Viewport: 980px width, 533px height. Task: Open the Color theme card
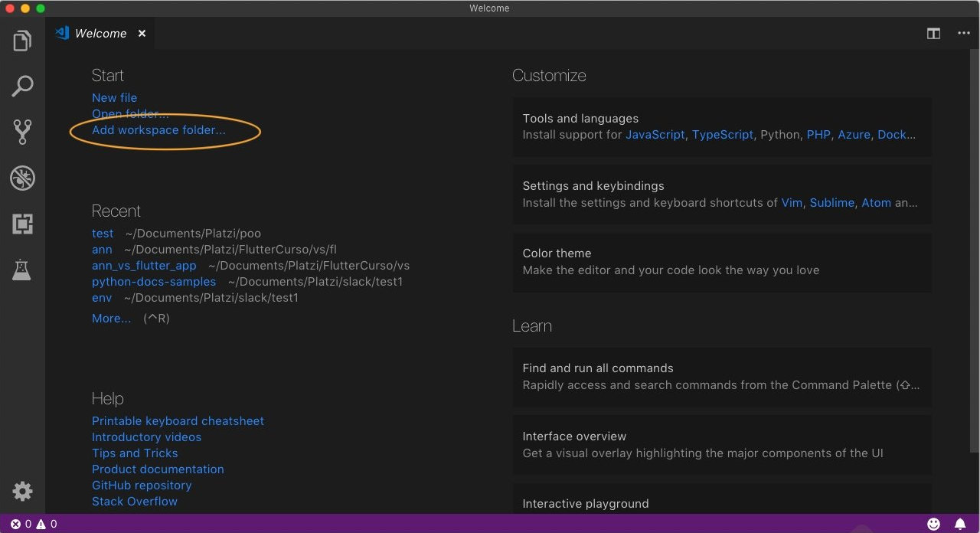click(x=722, y=262)
